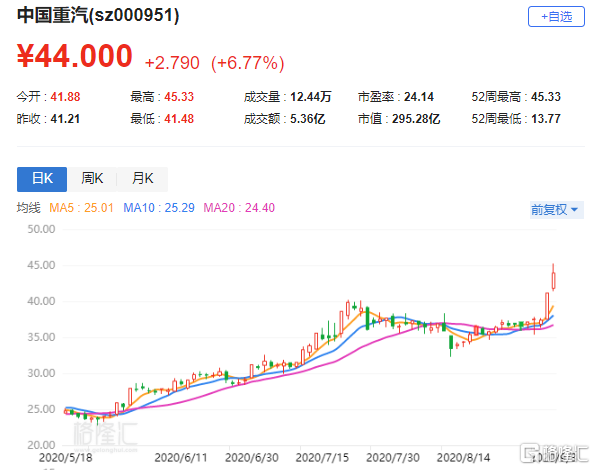Click the MA5 : 25.01 legend label
The width and height of the screenshot is (595, 470).
pyautogui.click(x=82, y=208)
